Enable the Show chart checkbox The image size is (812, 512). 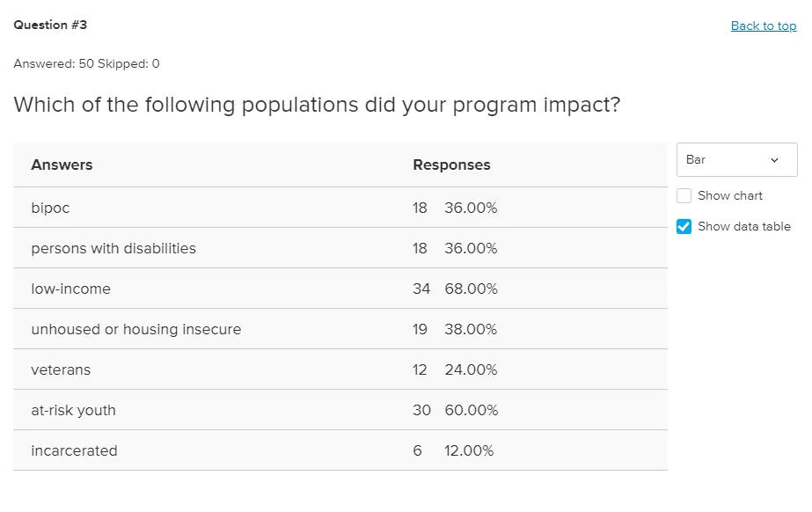click(x=684, y=196)
